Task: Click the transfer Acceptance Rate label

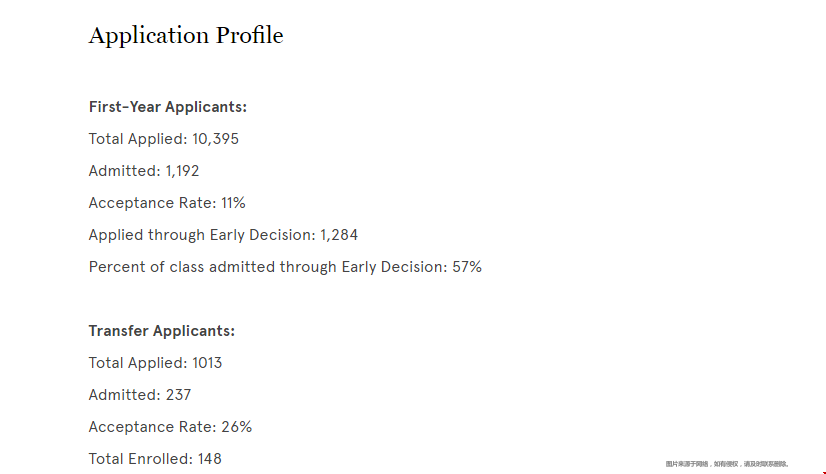Action: point(152,427)
